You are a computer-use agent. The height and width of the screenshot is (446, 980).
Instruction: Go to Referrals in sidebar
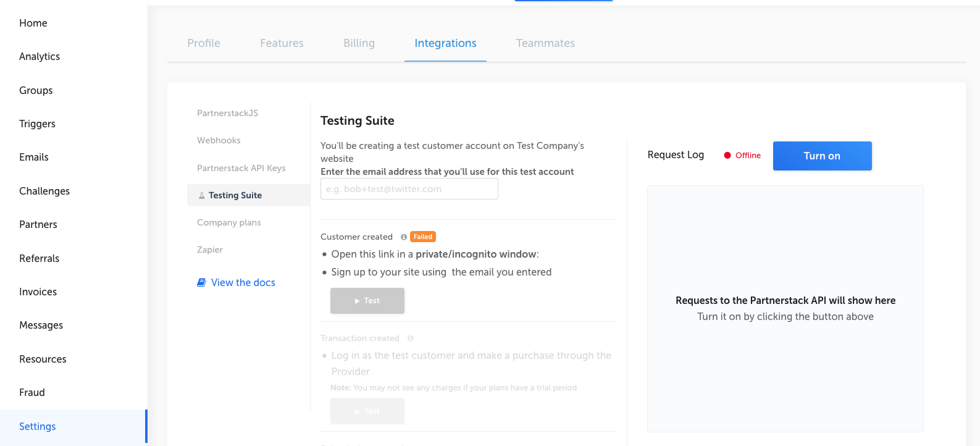(x=40, y=258)
